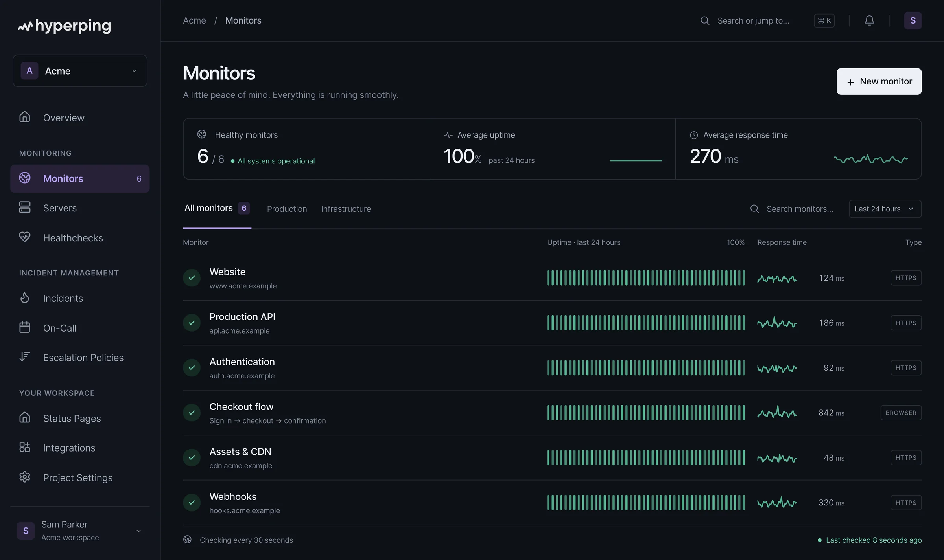944x560 pixels.
Task: Click the Search monitors magnifier icon
Action: click(754, 209)
